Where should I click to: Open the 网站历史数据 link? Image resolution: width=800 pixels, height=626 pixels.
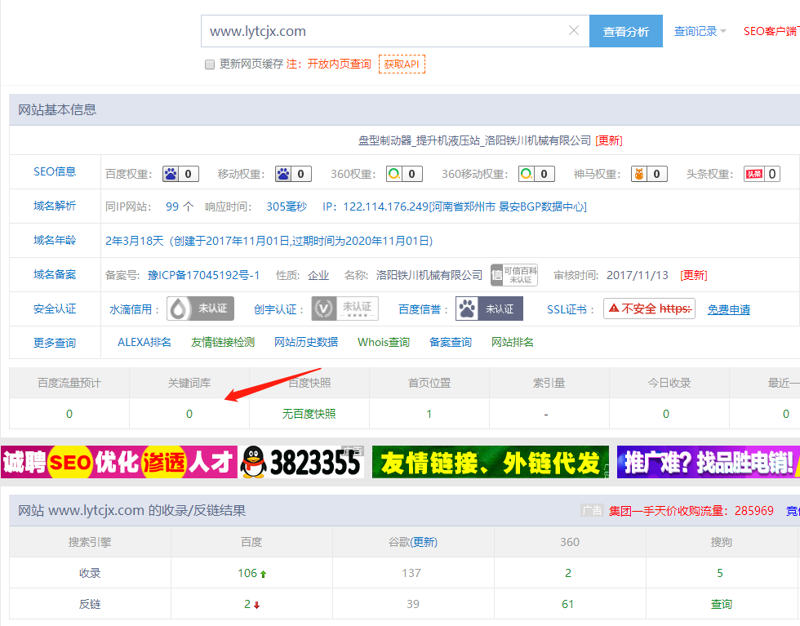tap(306, 342)
